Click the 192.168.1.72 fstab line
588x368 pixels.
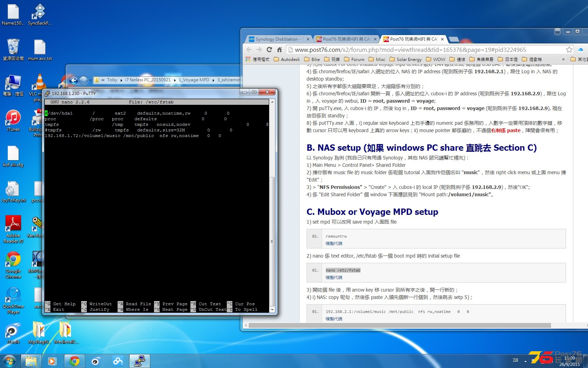[133, 136]
